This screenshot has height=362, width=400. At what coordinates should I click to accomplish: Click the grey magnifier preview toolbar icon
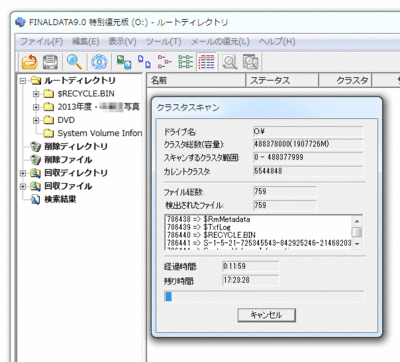pos(230,62)
